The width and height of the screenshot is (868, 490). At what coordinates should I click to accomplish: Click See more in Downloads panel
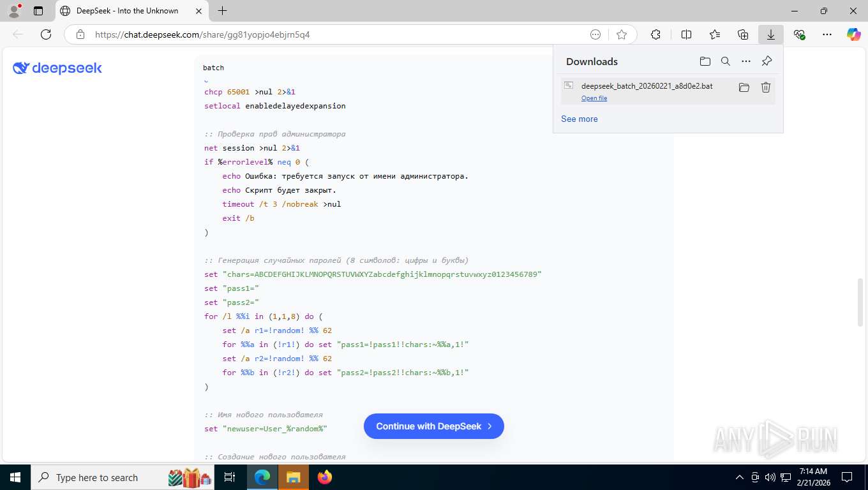point(580,119)
